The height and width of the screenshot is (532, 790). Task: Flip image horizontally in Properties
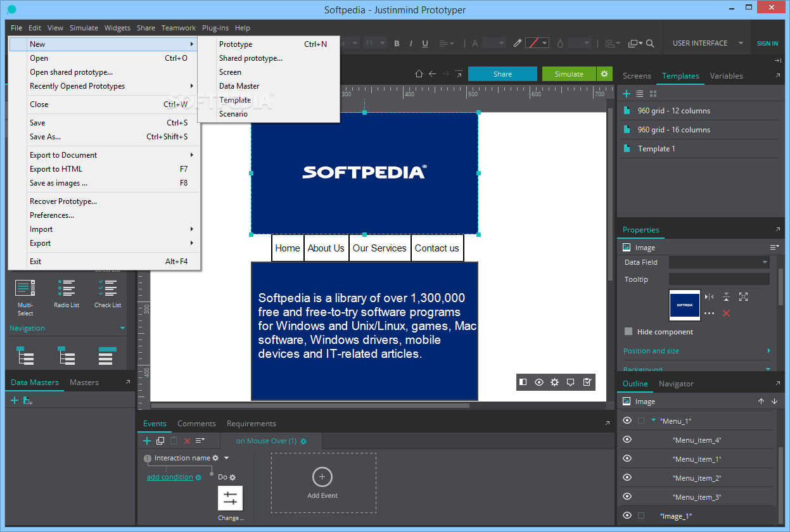point(709,296)
